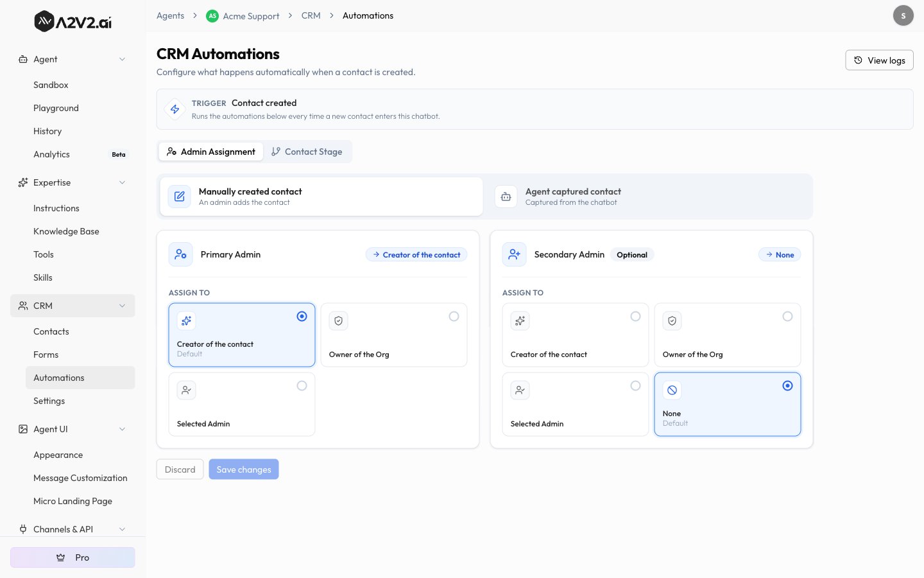Go to CRM breadcrumb link

point(311,15)
